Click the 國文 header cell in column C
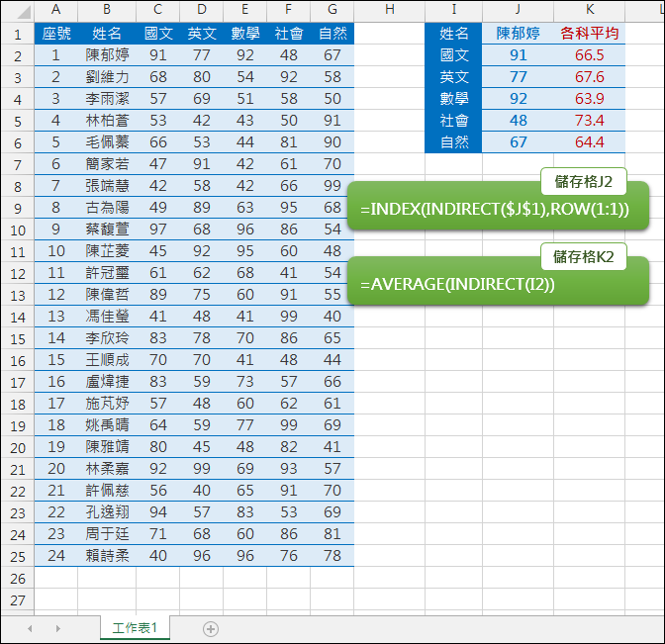The height and width of the screenshot is (644, 665). (158, 33)
